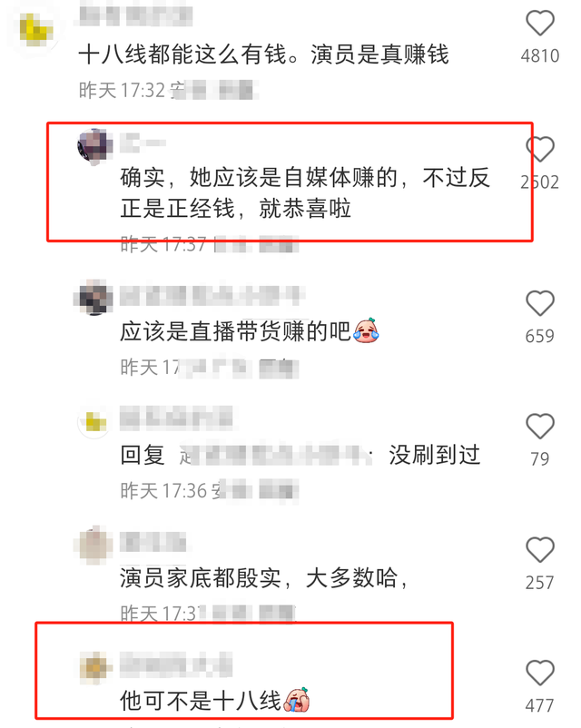Tap comment 应该是直播带货赚的吧
This screenshot has width=581, height=728.
tap(250, 331)
